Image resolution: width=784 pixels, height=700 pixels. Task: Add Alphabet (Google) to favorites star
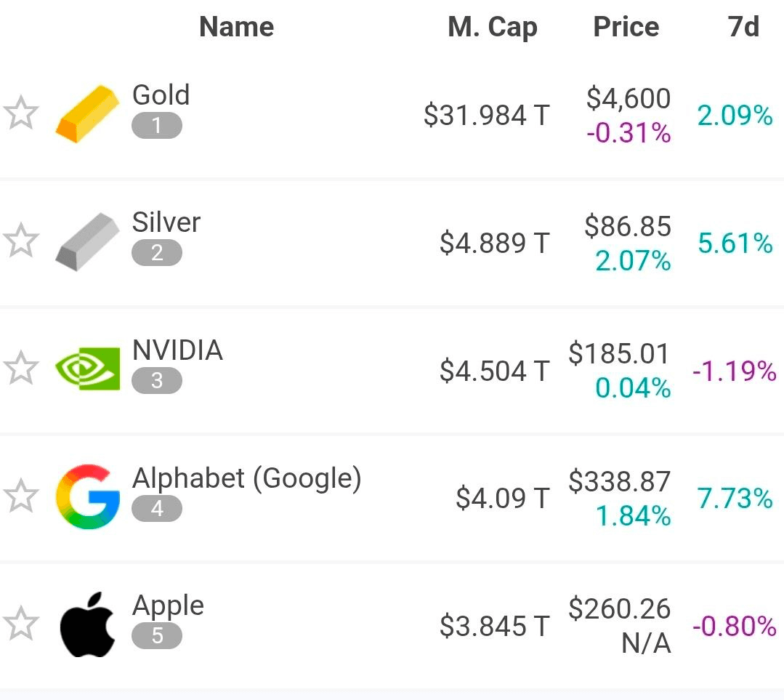tap(20, 496)
